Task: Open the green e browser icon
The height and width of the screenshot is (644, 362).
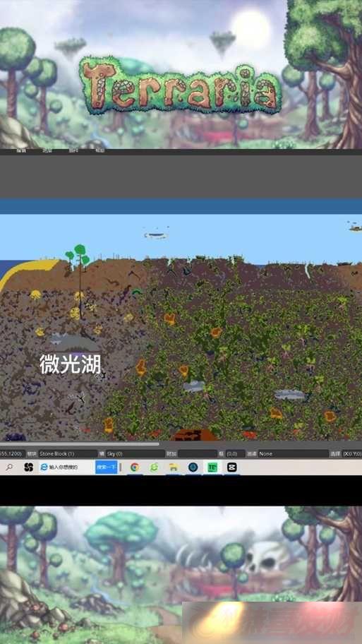Action: [154, 467]
